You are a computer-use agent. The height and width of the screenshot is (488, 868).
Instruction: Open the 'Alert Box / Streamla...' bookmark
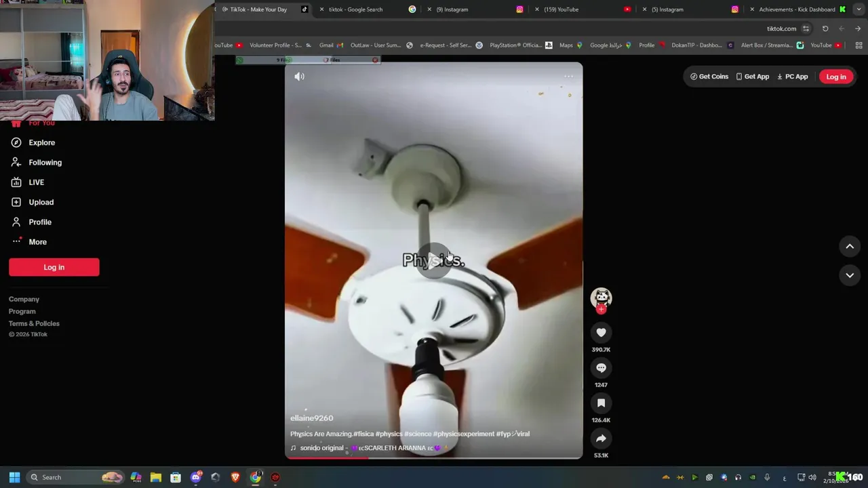coord(772,45)
